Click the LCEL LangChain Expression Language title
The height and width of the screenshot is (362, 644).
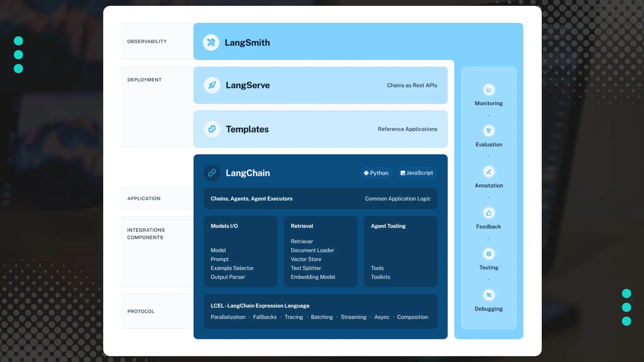click(x=260, y=306)
